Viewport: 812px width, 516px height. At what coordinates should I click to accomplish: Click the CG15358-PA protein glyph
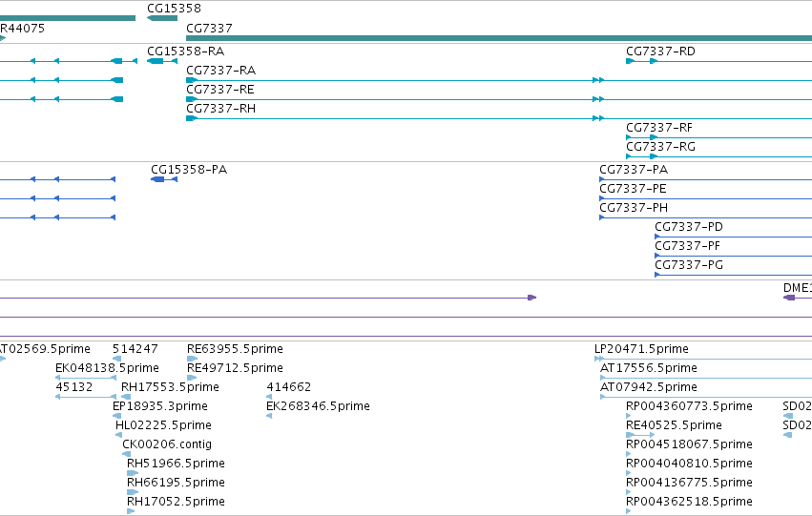(x=164, y=179)
